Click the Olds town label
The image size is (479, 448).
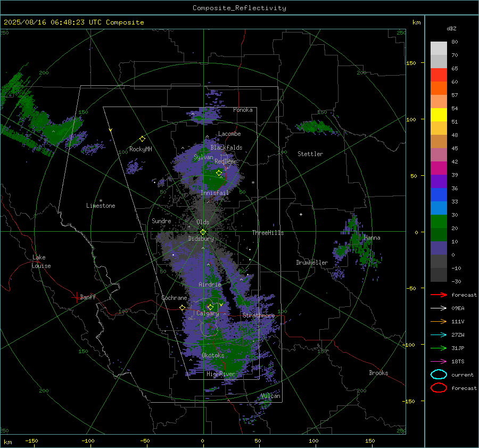203,222
